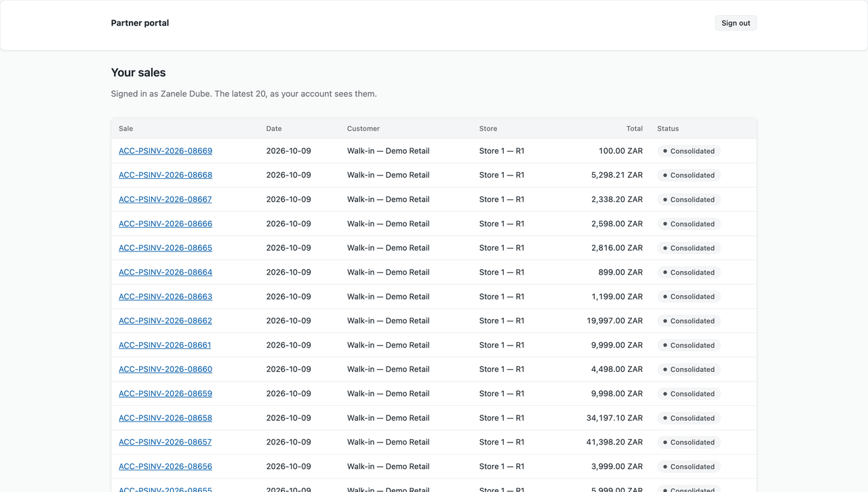Open sale ACC-PSINV-2026-08669

[165, 151]
